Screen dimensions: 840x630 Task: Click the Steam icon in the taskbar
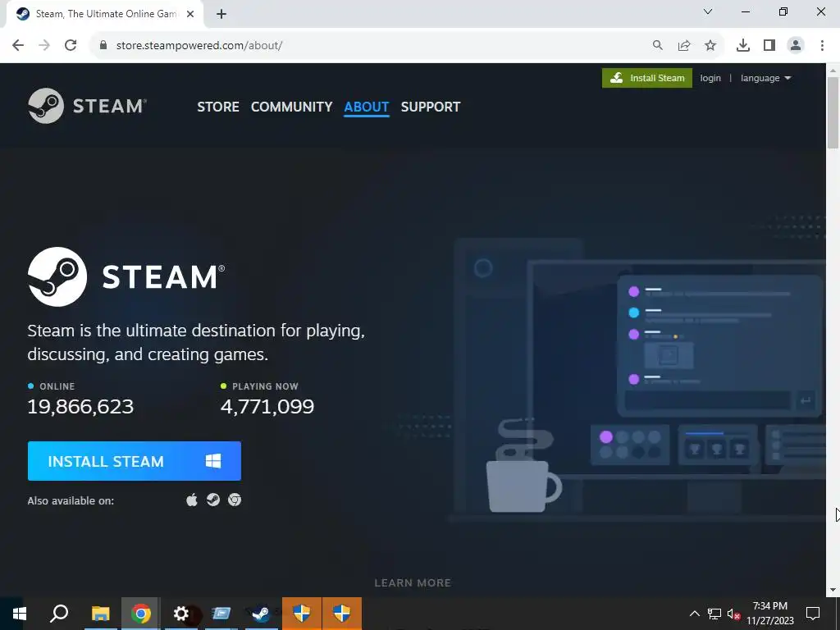261,614
